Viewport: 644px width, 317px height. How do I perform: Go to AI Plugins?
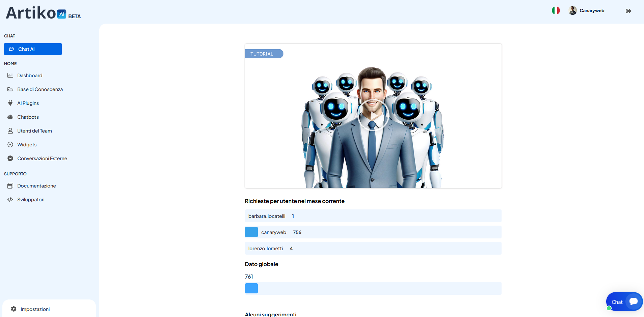click(28, 103)
